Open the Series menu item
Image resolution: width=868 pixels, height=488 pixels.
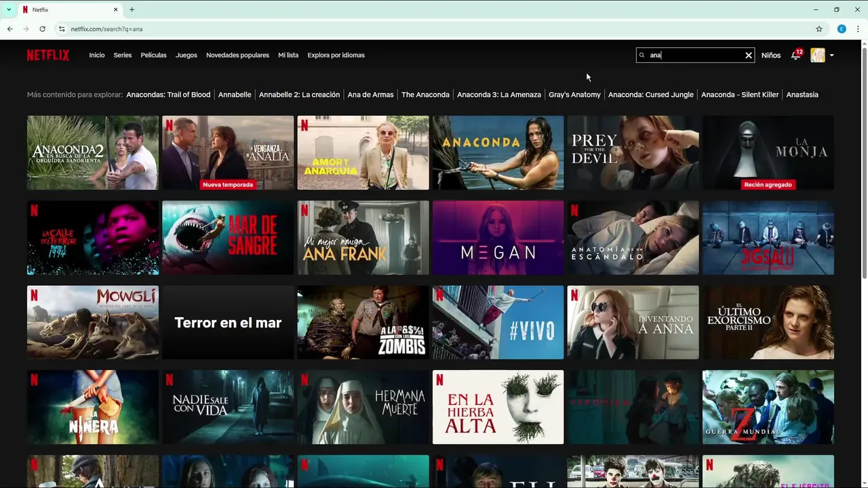(123, 56)
